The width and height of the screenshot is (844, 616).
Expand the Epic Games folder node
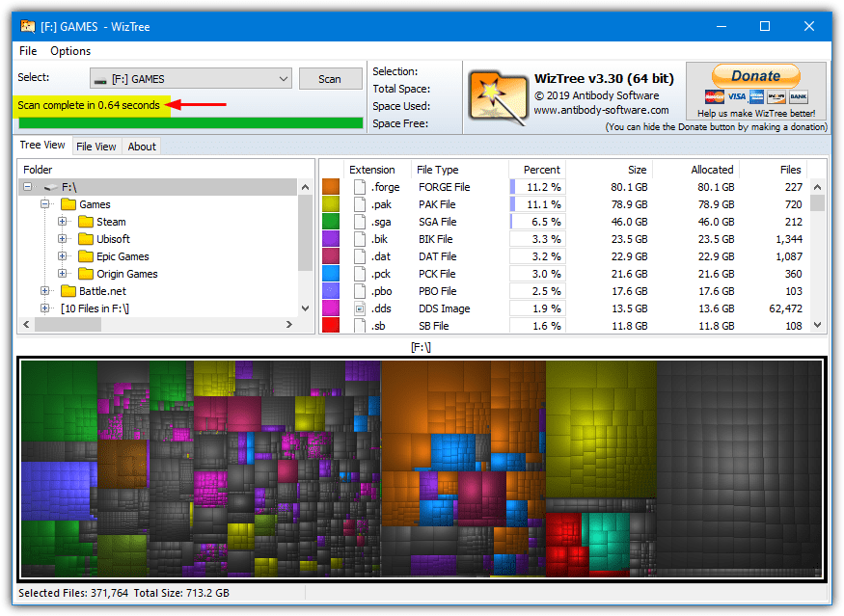[62, 255]
